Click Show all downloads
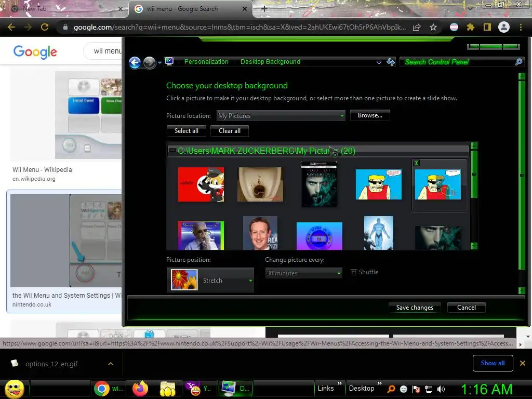This screenshot has height=399, width=532. [493, 363]
